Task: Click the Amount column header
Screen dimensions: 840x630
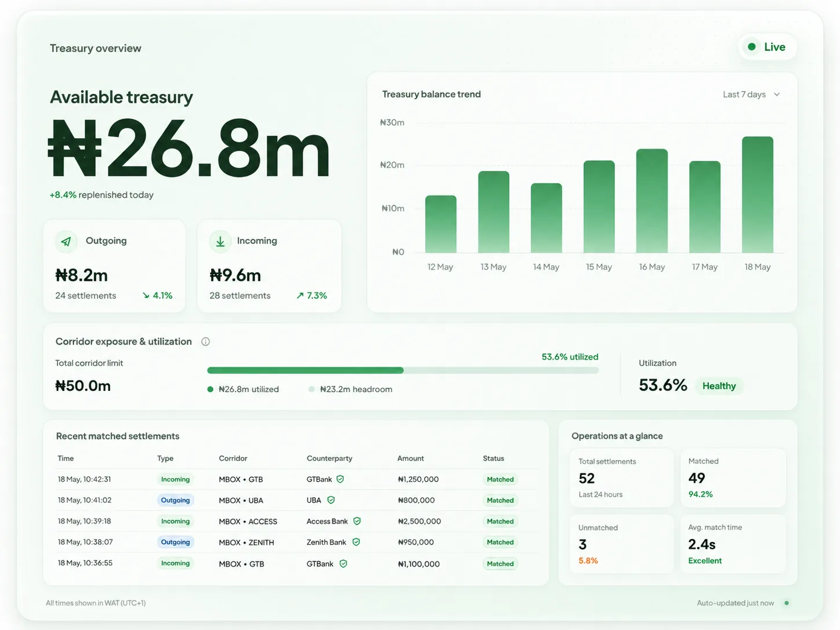Action: point(411,458)
